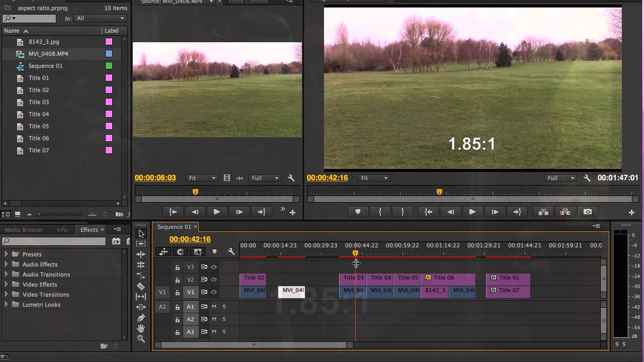Screen dimensions: 644x362
Task: Toggle lock on track V2
Action: [177, 280]
